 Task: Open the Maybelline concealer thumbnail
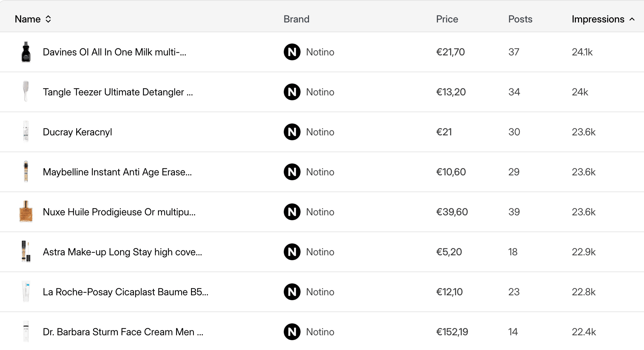click(x=26, y=171)
